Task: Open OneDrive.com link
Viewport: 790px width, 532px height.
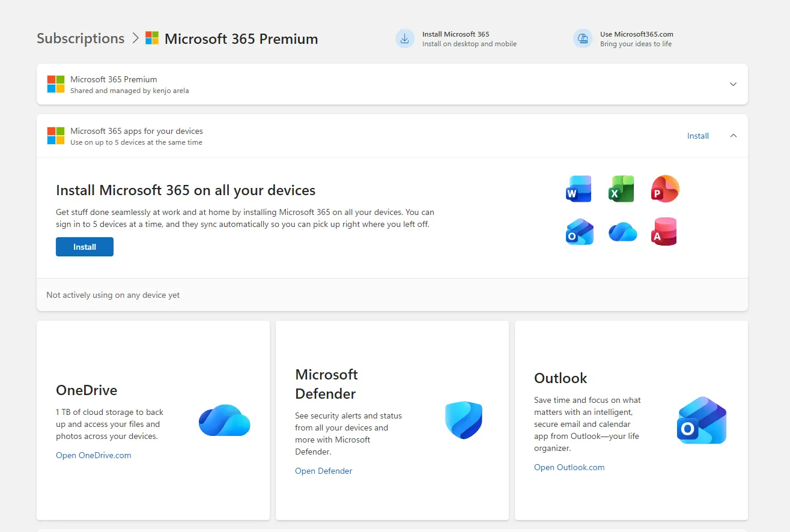Action: point(94,455)
